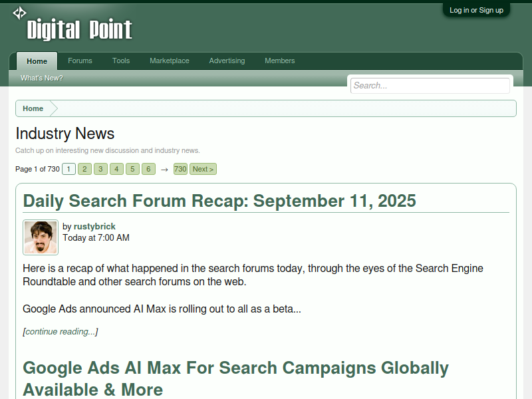Focus the Search input field
The height and width of the screenshot is (399, 532).
(430, 86)
